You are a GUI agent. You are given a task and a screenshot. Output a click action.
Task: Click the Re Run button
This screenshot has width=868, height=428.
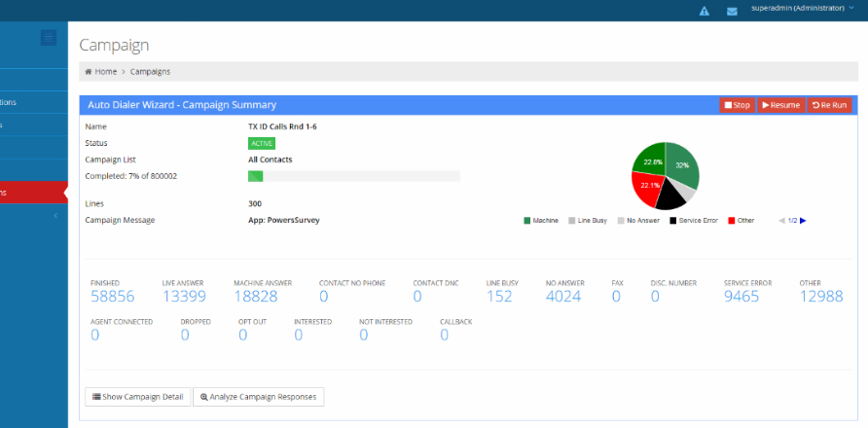[829, 105]
